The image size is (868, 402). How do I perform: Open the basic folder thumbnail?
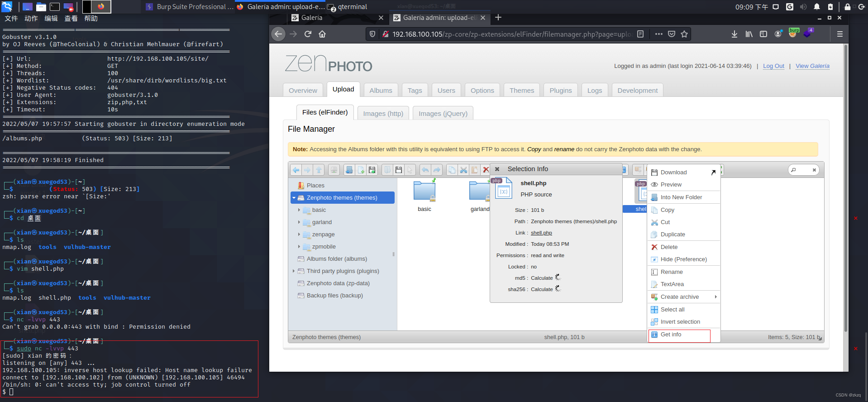click(x=424, y=191)
